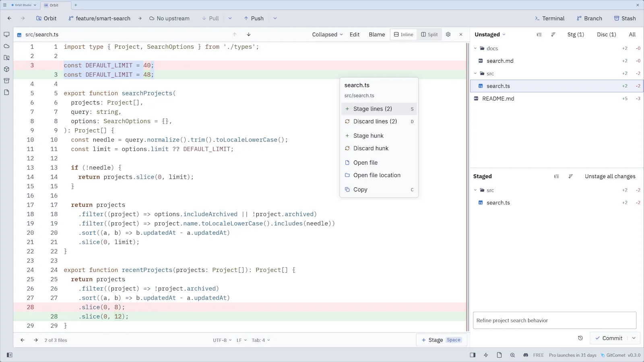Select the Stg (1) tab
The width and height of the screenshot is (644, 362).
point(576,35)
